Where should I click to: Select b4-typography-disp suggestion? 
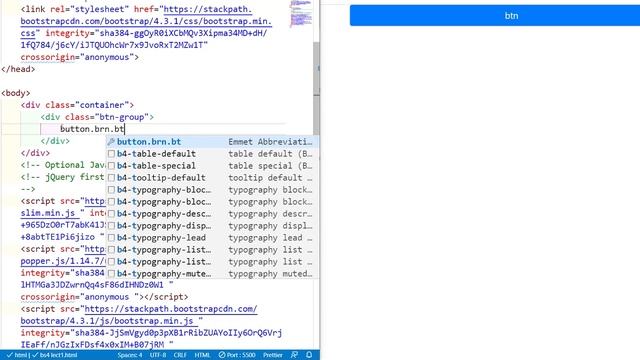(x=212, y=226)
